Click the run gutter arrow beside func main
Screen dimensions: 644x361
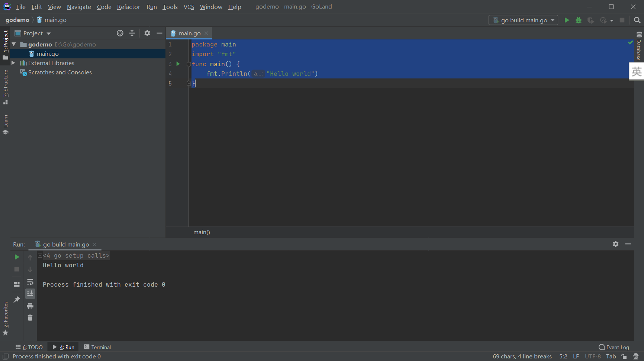click(x=178, y=64)
